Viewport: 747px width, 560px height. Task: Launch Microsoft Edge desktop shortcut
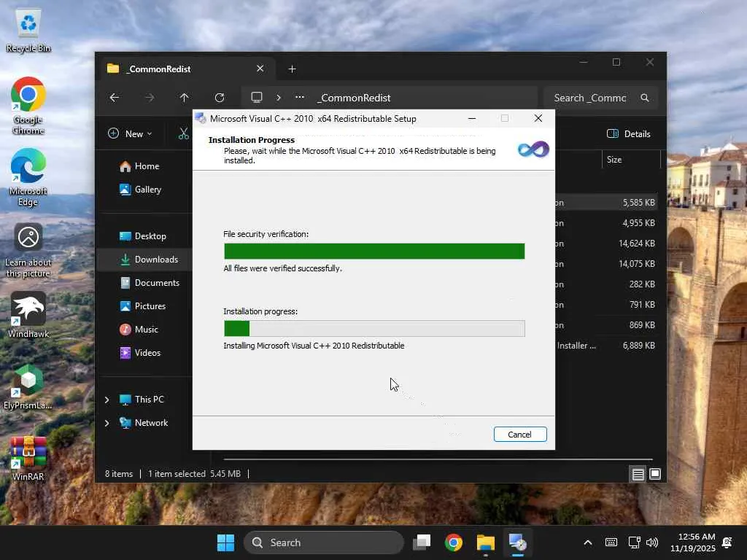click(x=28, y=178)
